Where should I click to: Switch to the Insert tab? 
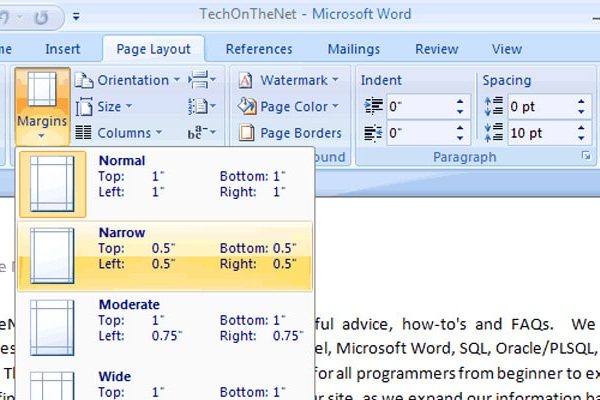62,49
